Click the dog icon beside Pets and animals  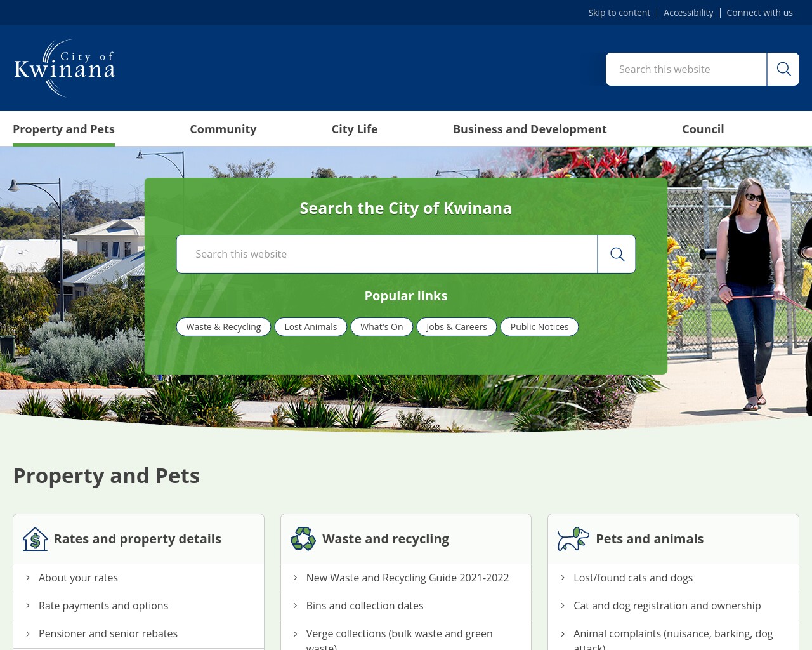tap(572, 538)
